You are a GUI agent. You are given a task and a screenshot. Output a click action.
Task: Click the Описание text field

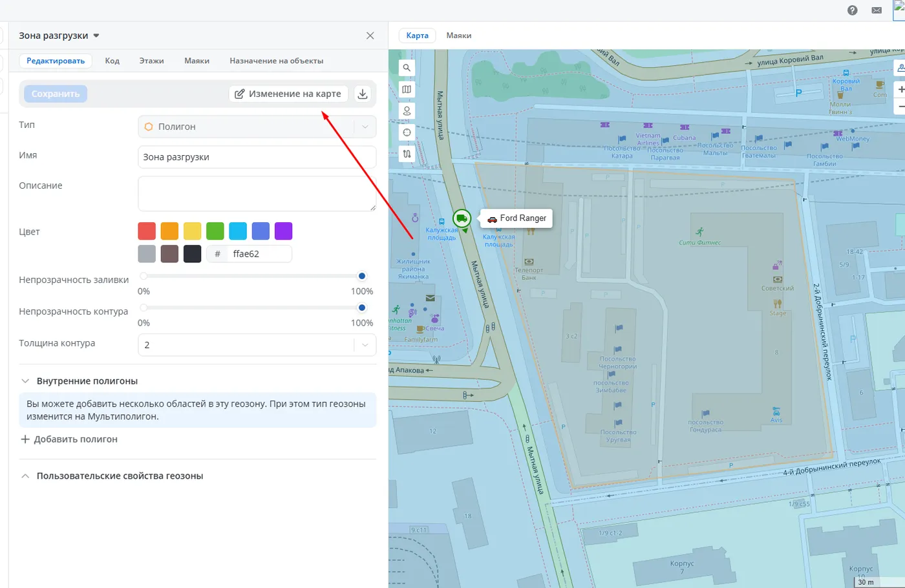(x=257, y=193)
